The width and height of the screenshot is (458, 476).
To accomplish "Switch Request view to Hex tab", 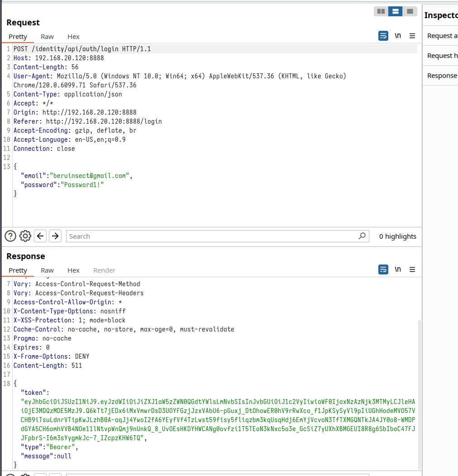I will pyautogui.click(x=73, y=37).
